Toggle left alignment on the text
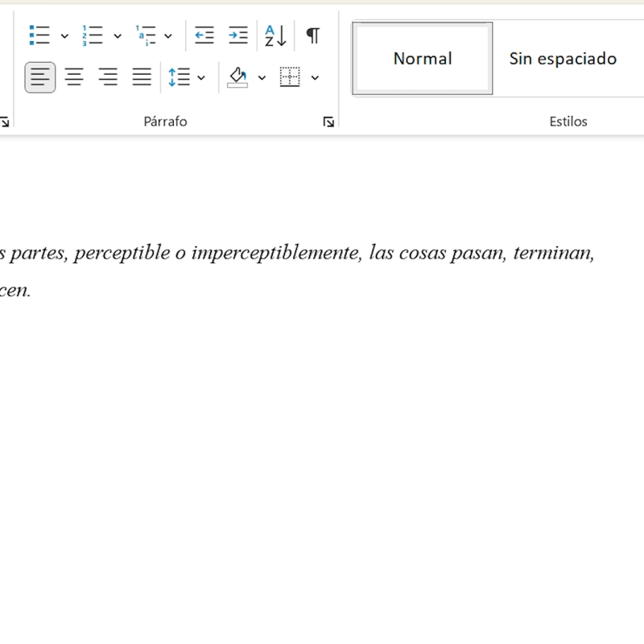This screenshot has width=644, height=644. 39,76
